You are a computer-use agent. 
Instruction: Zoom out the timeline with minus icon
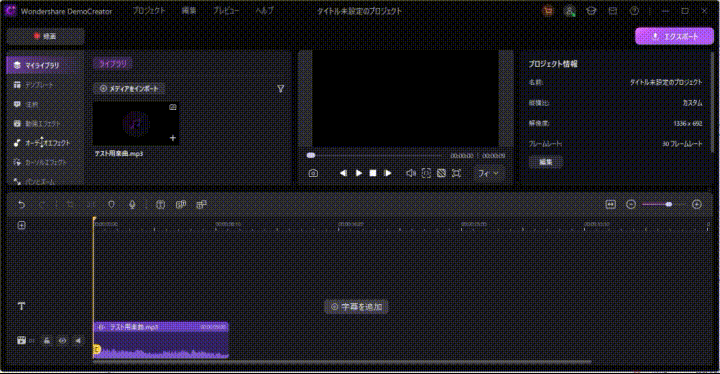pyautogui.click(x=631, y=204)
